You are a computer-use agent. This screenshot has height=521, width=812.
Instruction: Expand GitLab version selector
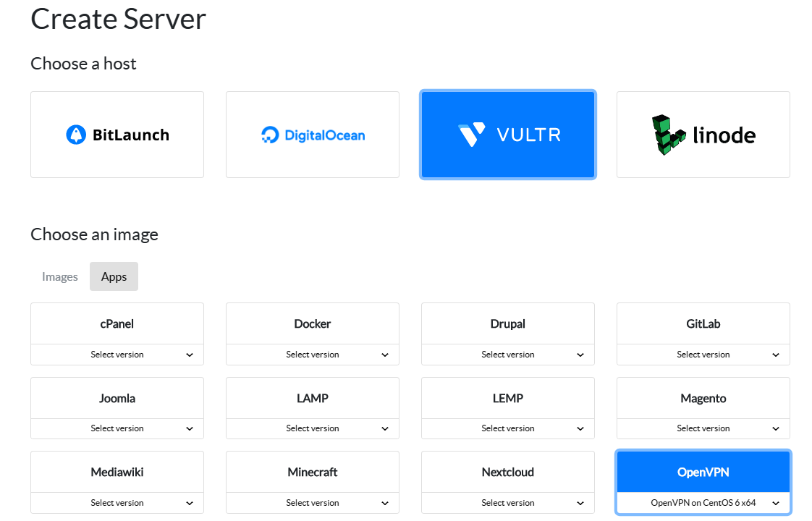coord(703,355)
